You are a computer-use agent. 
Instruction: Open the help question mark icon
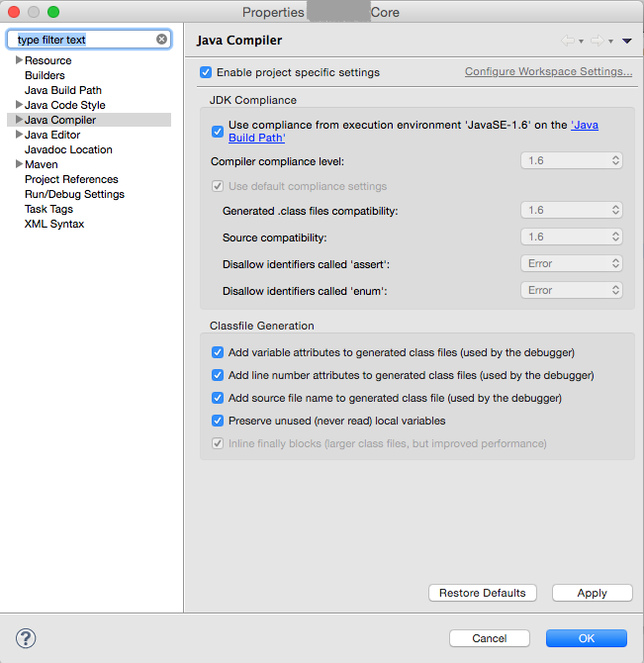click(x=26, y=638)
